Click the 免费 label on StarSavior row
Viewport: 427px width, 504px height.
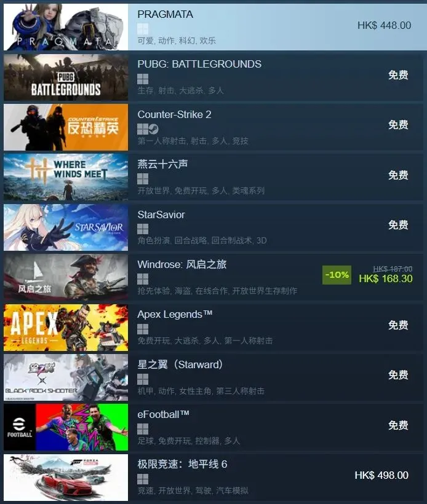[398, 225]
